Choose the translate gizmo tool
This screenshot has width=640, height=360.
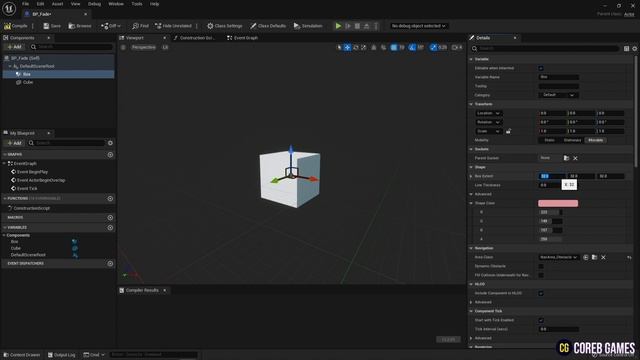click(x=347, y=47)
